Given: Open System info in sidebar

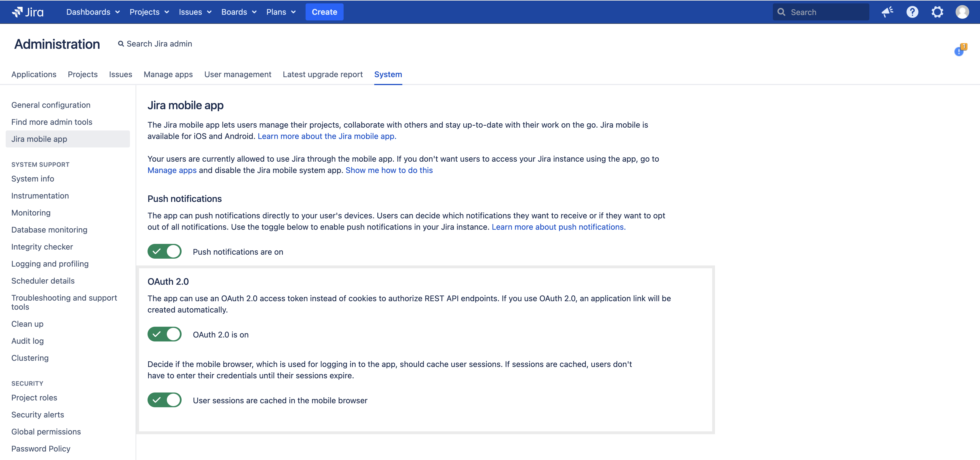Looking at the screenshot, I should [33, 179].
